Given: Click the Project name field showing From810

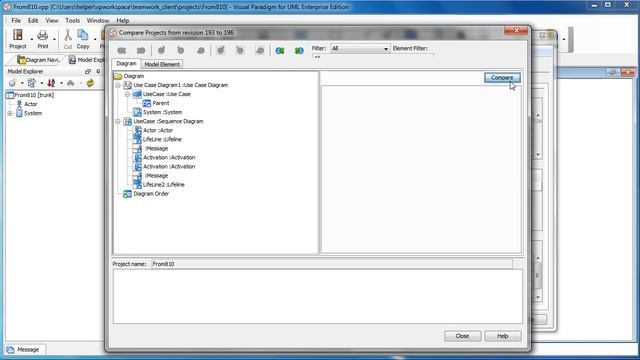Looking at the screenshot, I should click(x=332, y=264).
